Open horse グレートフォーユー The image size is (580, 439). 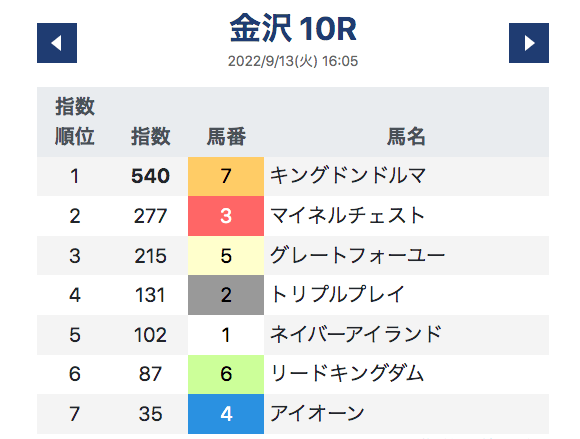[x=357, y=255]
